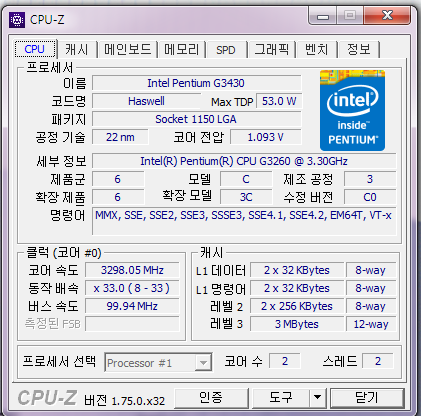Viewport: 421px width, 416px height.
Task: Click the code name value Haswell
Action: [146, 101]
